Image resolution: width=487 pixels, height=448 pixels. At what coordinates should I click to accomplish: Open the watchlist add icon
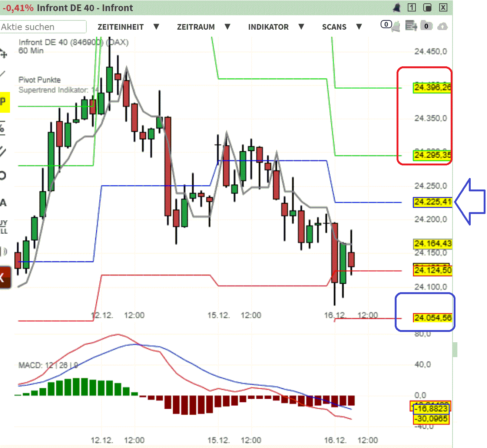click(411, 26)
